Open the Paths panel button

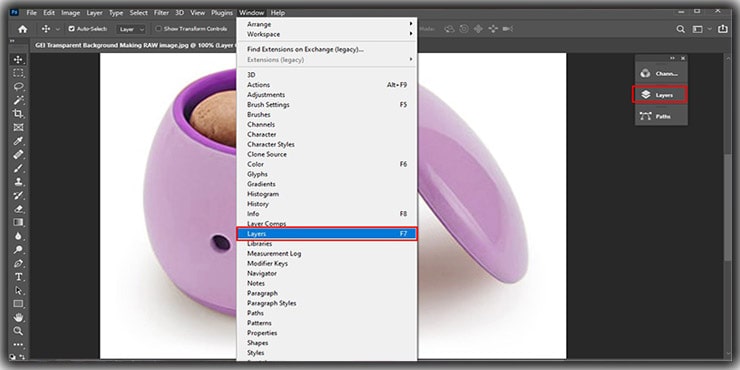point(661,116)
